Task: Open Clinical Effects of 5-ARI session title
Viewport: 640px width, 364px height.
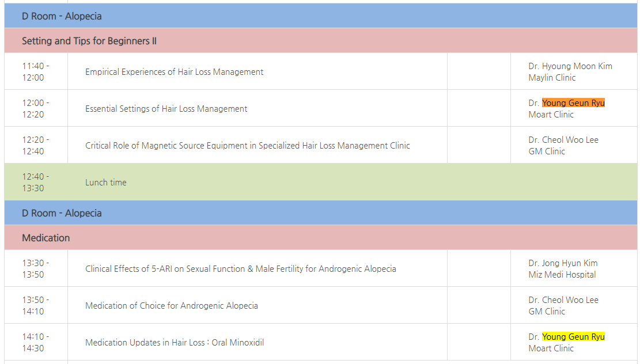Action: pyautogui.click(x=240, y=269)
